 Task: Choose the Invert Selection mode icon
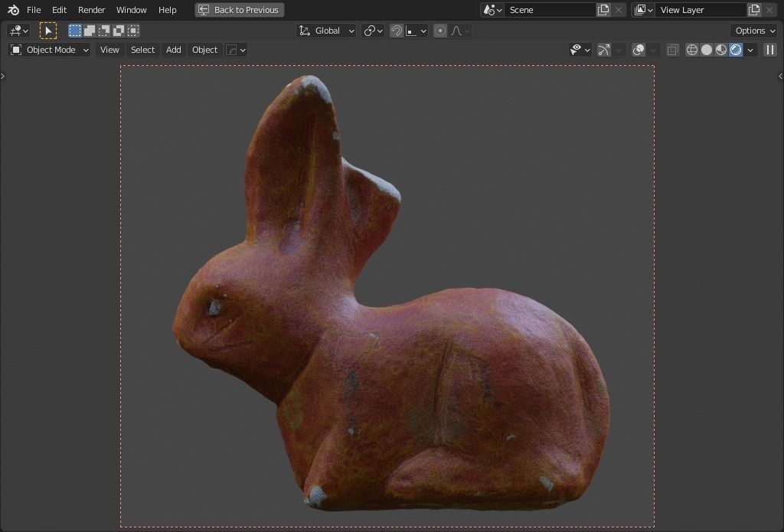click(x=119, y=31)
